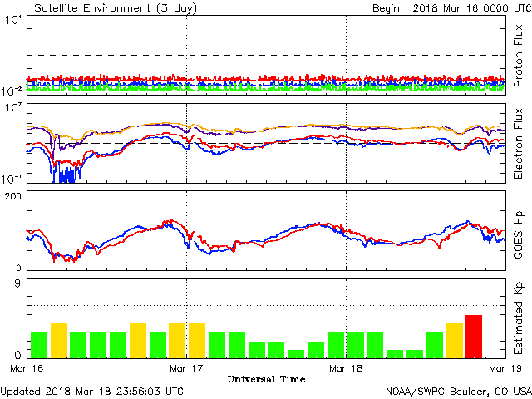Click the "Begin: 2018 Mar 16 0000 UTC" text
532x399 pixels.
[452, 8]
